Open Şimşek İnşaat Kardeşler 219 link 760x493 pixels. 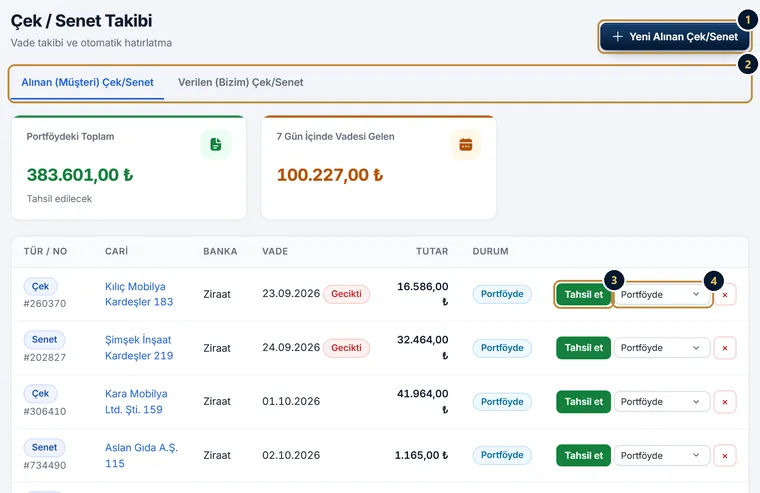[x=139, y=348]
